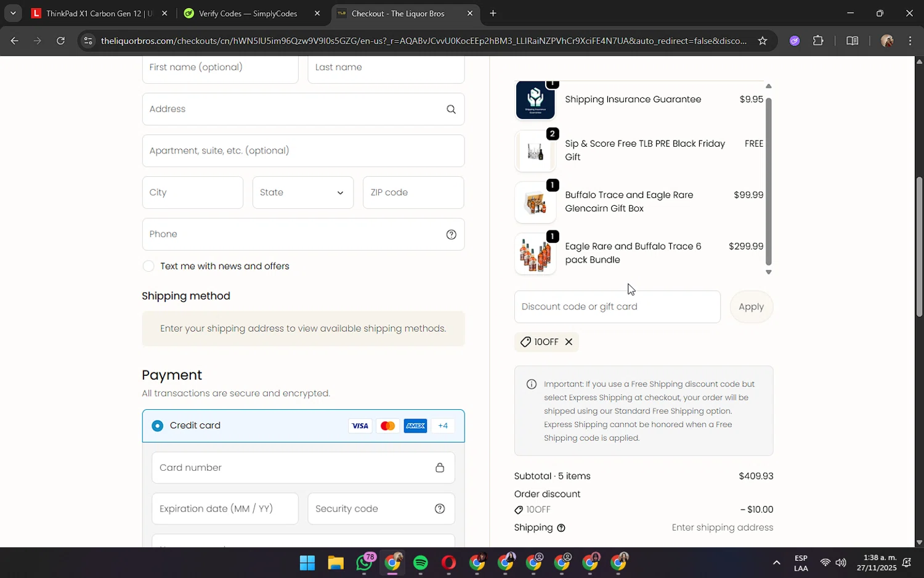Viewport: 924px width, 578px height.
Task: Click the order items scrollbar thumb
Action: tap(768, 181)
